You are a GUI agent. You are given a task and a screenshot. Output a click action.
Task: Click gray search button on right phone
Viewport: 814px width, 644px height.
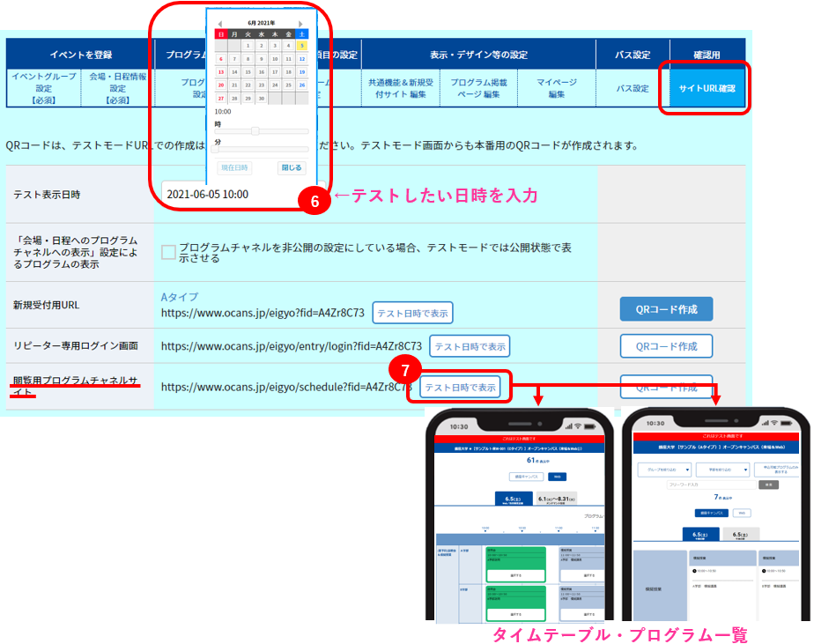click(769, 485)
